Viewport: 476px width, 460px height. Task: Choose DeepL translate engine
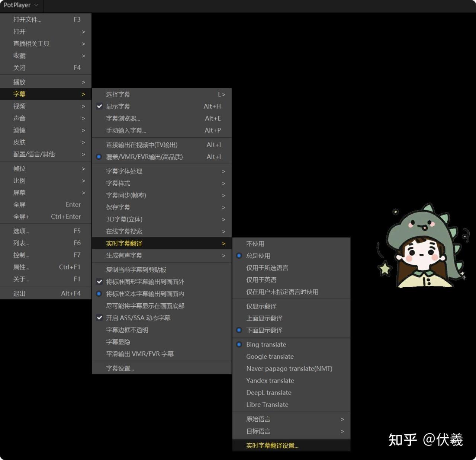point(268,393)
